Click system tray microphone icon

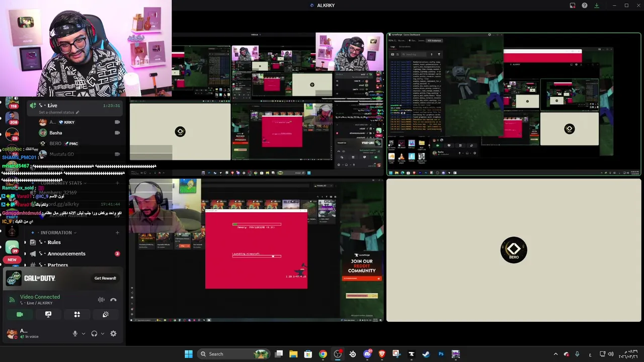click(x=577, y=354)
